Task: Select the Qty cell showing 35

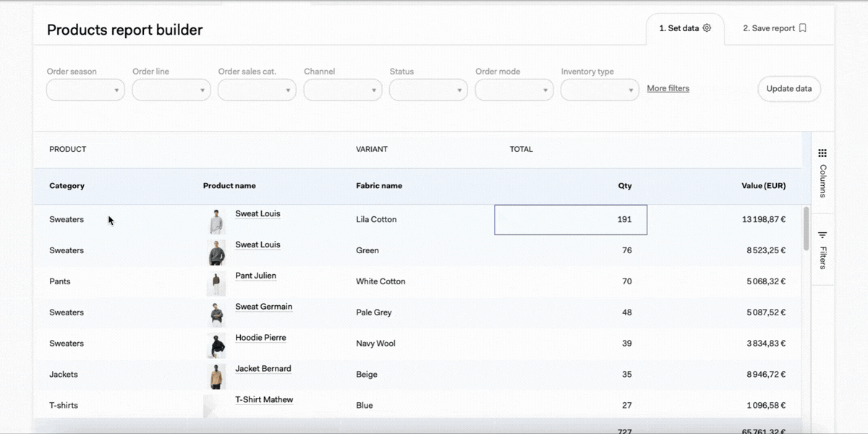Action: point(571,375)
